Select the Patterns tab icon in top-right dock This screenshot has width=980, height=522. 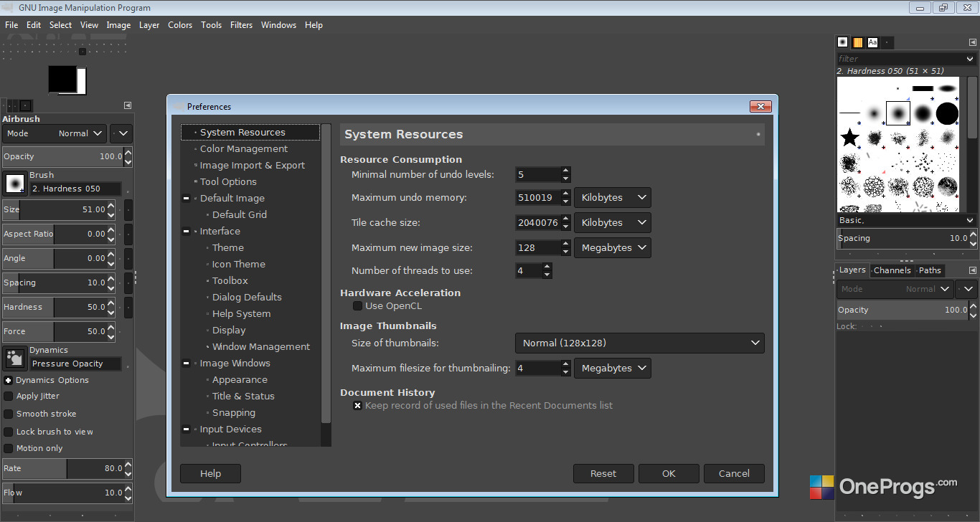tap(857, 42)
